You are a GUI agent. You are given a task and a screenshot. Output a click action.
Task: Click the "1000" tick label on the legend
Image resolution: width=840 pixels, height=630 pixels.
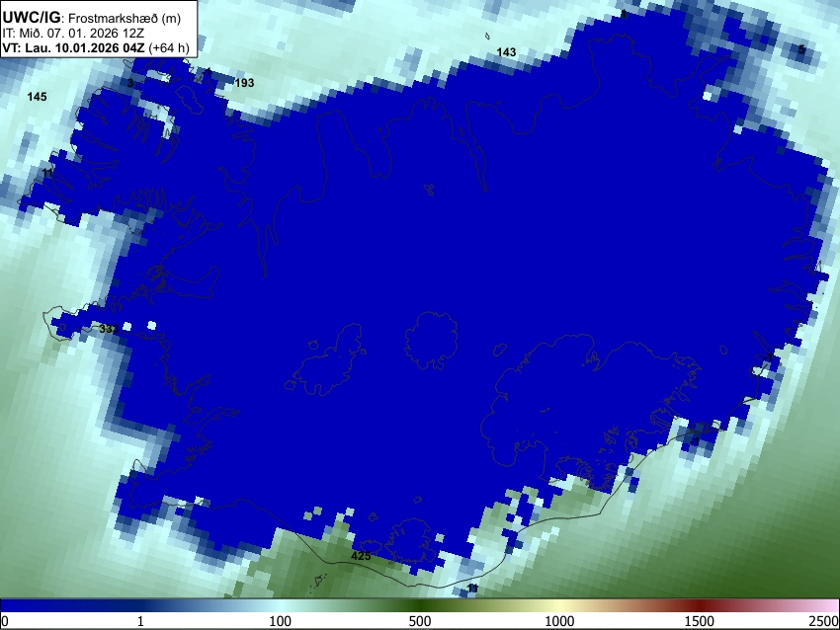559,621
